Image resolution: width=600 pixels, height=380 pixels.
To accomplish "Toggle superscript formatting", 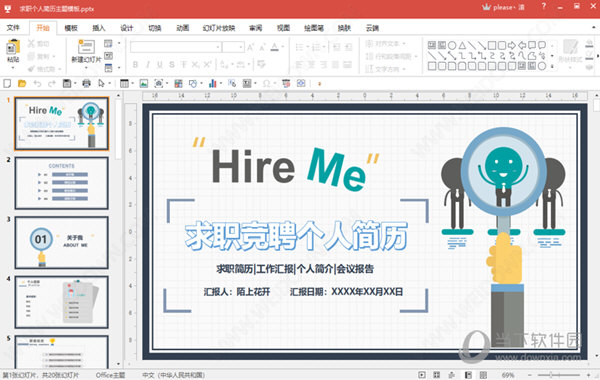I will click(207, 65).
